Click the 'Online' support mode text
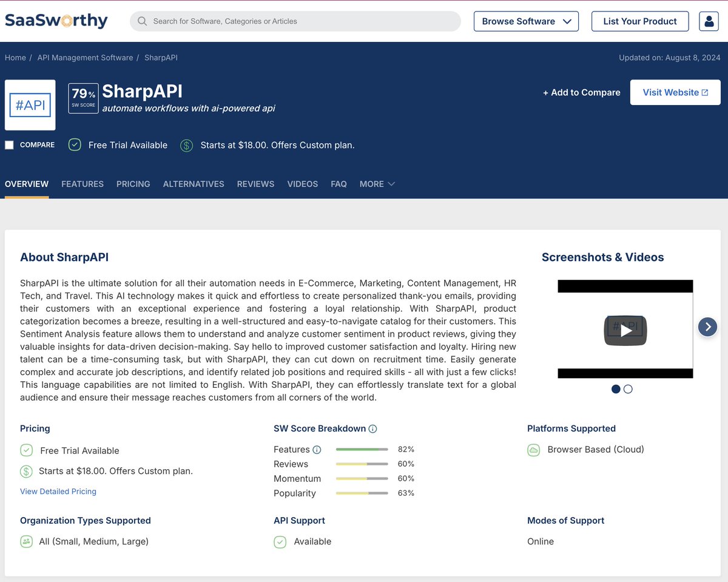The width and height of the screenshot is (728, 582). pos(541,541)
